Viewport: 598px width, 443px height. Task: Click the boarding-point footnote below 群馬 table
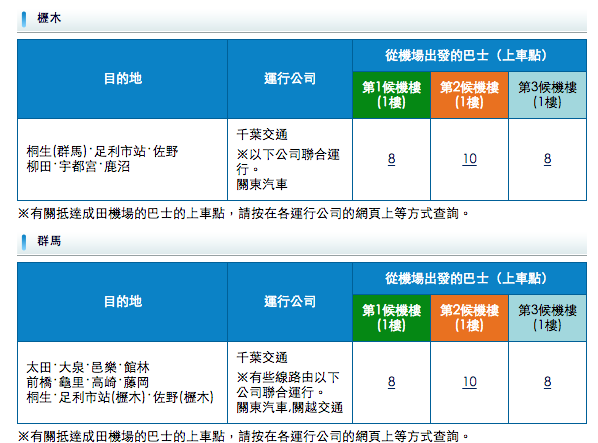click(243, 436)
